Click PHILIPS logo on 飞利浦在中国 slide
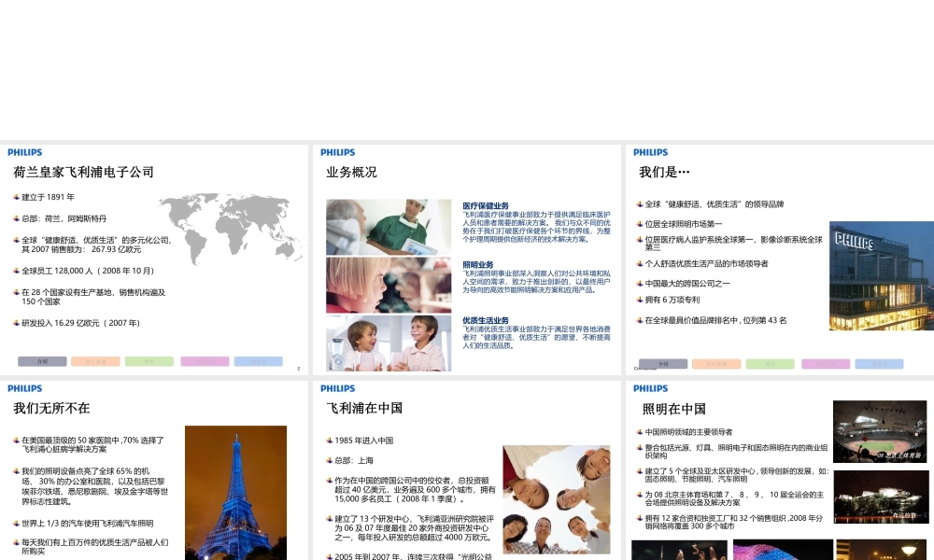934x560 pixels. pos(338,388)
